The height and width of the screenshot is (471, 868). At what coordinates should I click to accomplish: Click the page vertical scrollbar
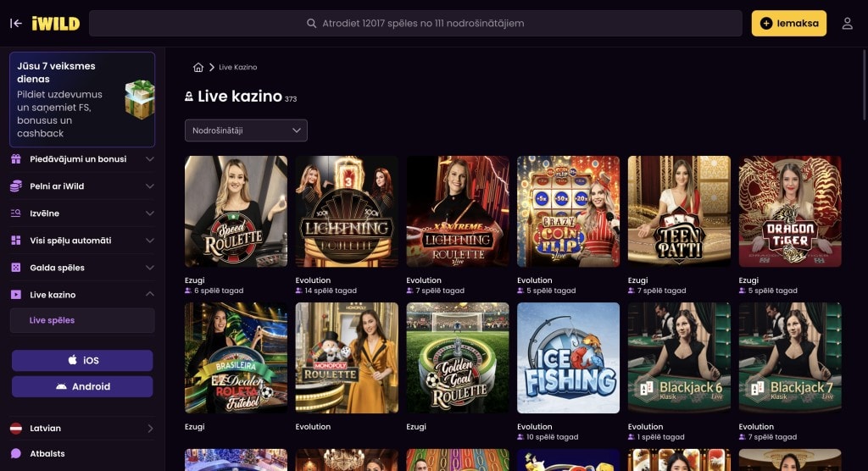click(865, 84)
